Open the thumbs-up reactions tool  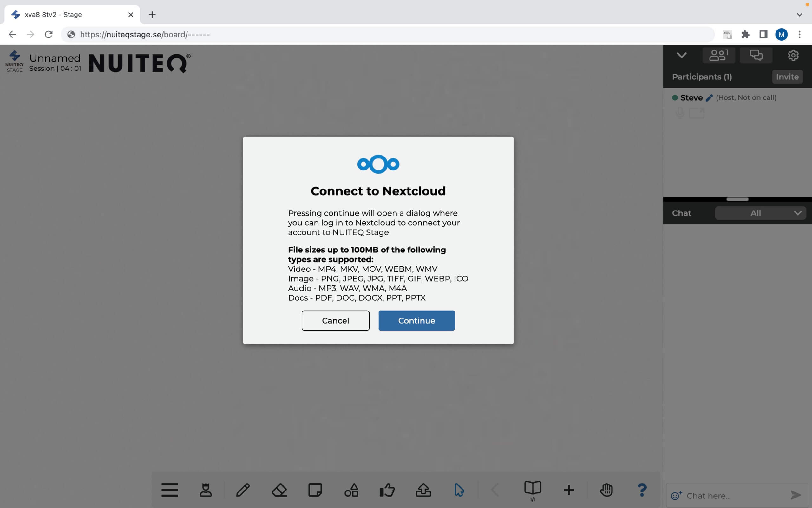[387, 490]
